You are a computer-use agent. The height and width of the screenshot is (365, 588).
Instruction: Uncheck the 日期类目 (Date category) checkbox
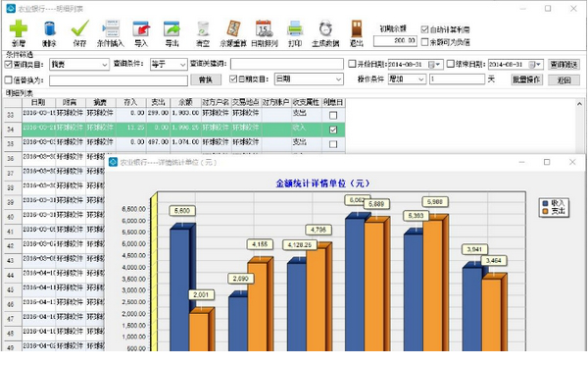click(233, 78)
